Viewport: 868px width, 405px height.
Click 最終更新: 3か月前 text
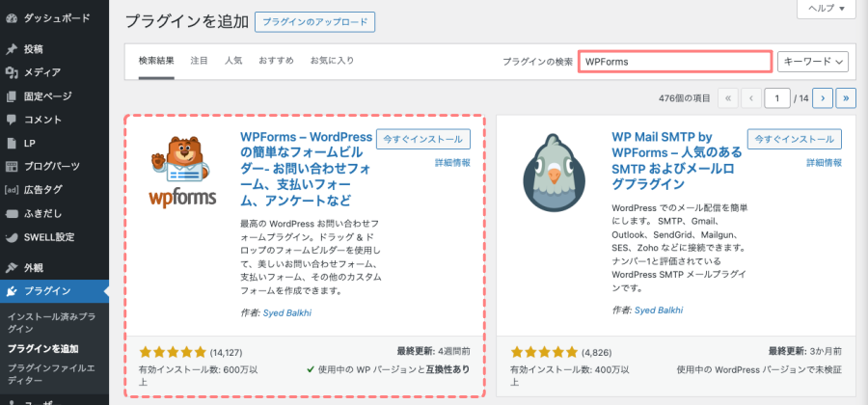tap(805, 351)
